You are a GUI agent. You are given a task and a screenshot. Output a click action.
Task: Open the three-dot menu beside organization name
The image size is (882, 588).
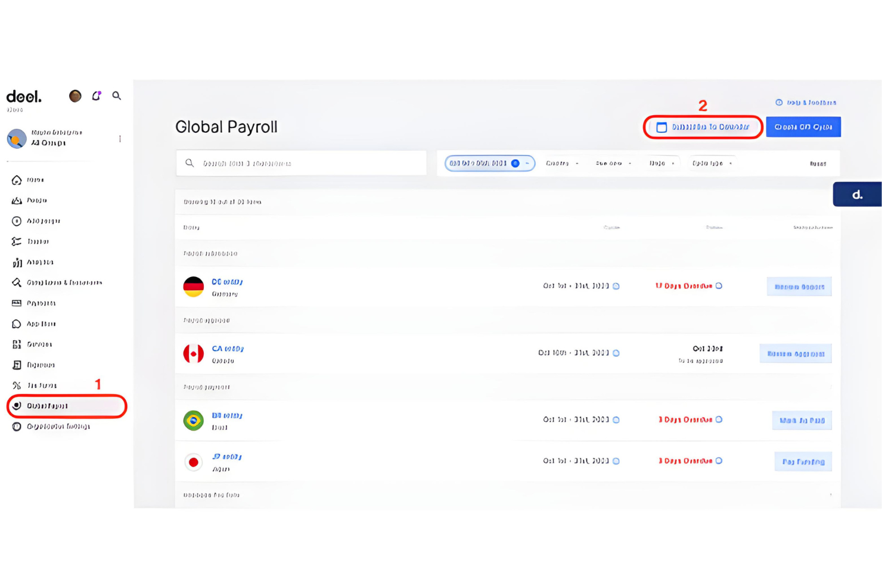120,138
